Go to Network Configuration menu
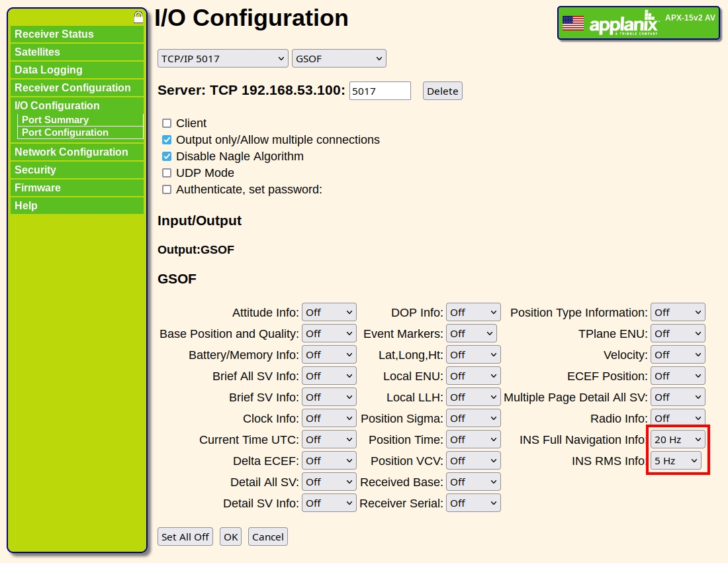This screenshot has height=563, width=728. tap(77, 152)
